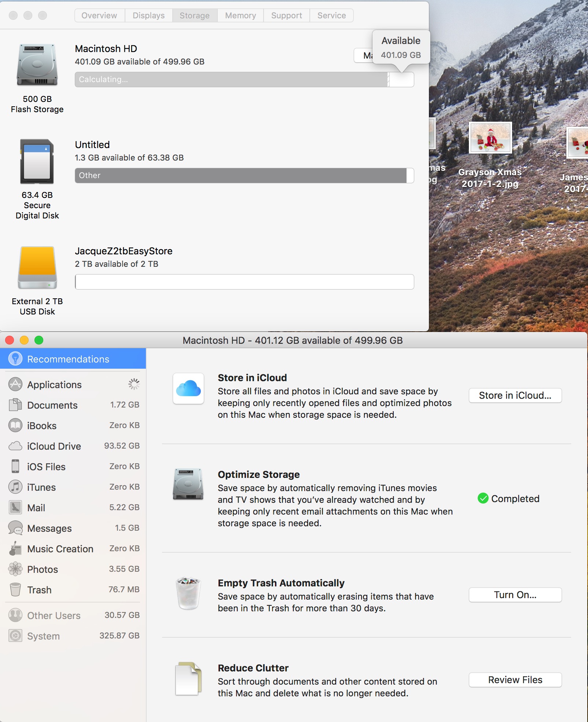Open the Support tab
The height and width of the screenshot is (722, 588).
click(x=287, y=15)
